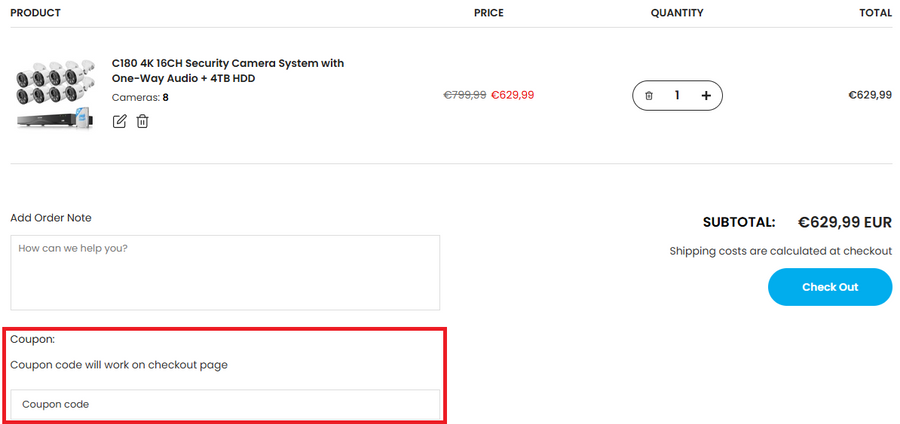This screenshot has height=424, width=900.
Task: Click the QUANTITY column header
Action: tap(677, 13)
